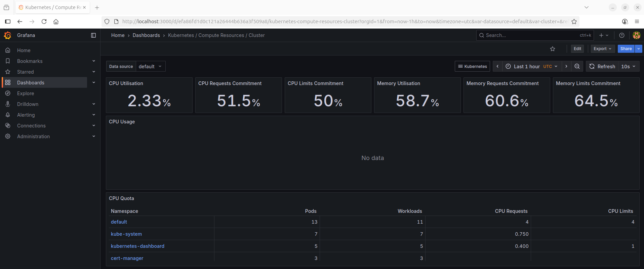Viewport: 644px width, 269px height.
Task: Click the Grafana logo icon
Action: click(x=7, y=35)
